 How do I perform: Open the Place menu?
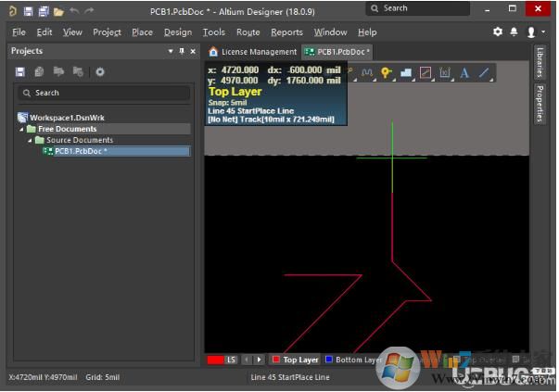142,32
